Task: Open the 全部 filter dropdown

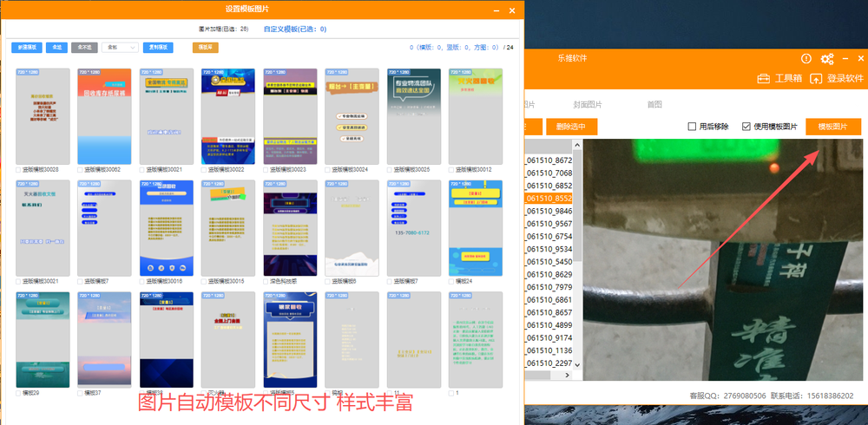Action: click(120, 48)
